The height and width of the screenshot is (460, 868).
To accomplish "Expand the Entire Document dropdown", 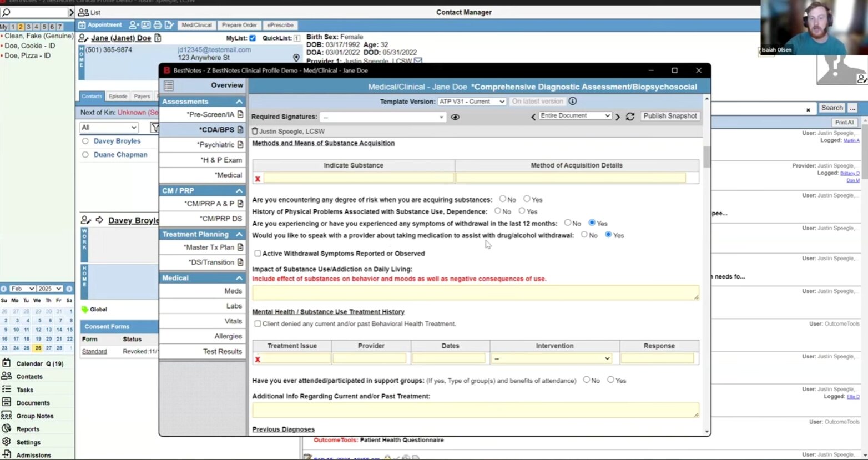I will pos(574,116).
